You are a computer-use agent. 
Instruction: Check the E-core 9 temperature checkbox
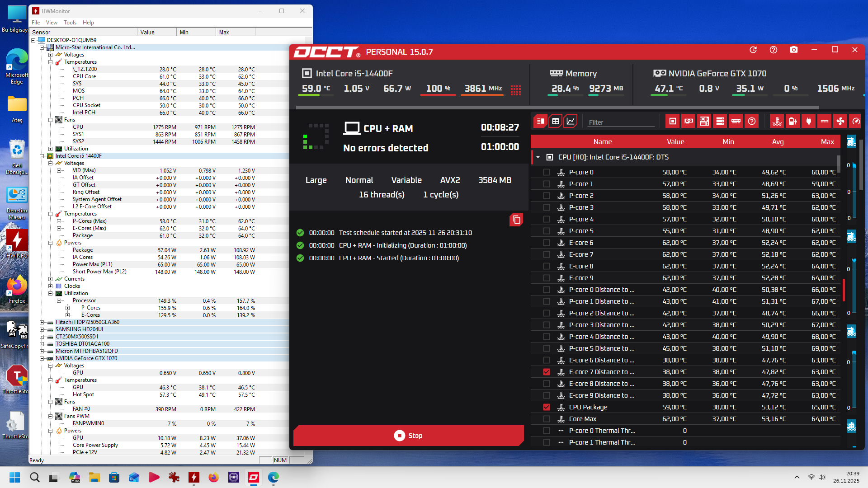point(547,278)
